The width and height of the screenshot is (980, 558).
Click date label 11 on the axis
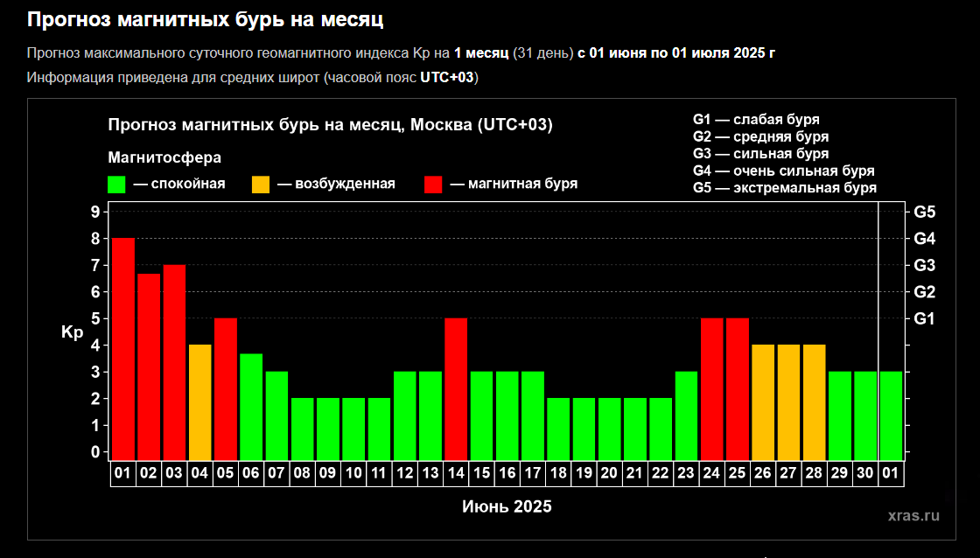click(x=379, y=473)
